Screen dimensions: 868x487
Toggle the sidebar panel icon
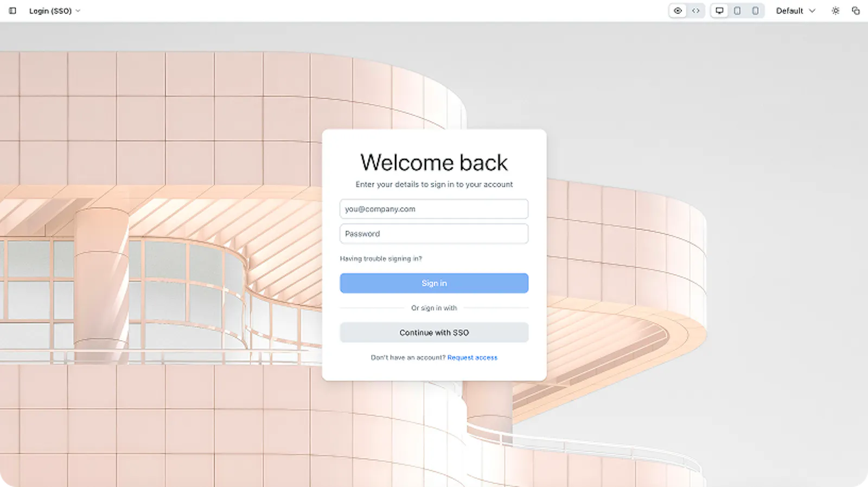pos(12,11)
